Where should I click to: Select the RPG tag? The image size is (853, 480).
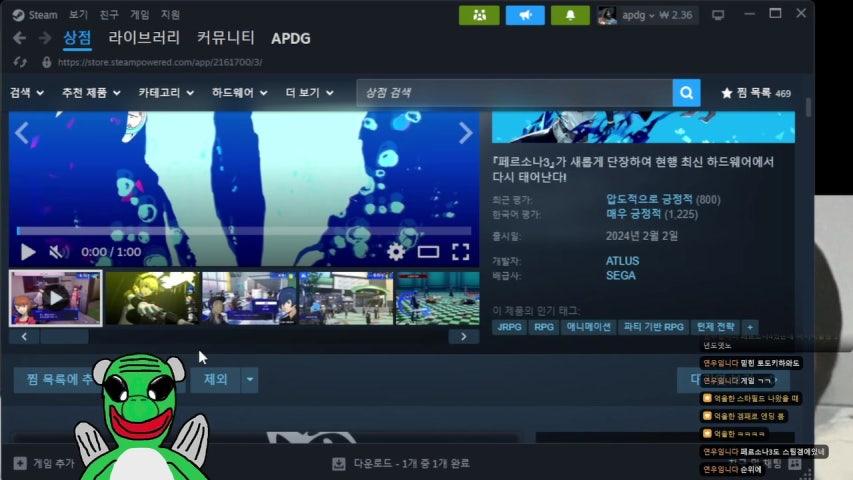pyautogui.click(x=543, y=327)
